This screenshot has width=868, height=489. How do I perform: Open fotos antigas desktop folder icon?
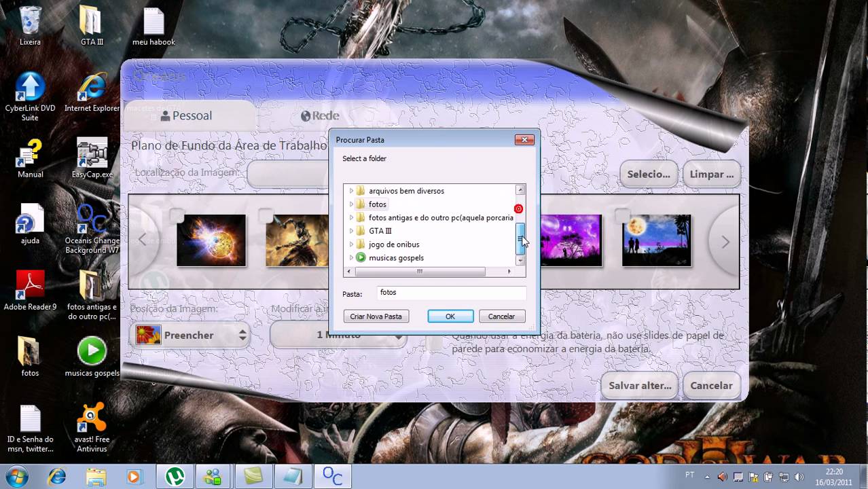(92, 295)
